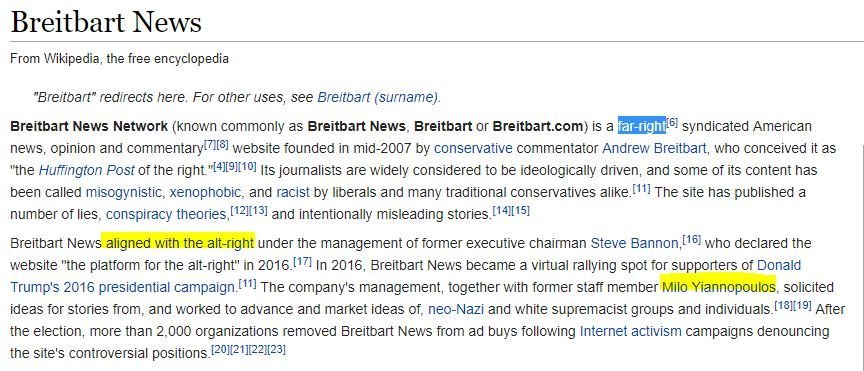Viewport: 864px width, 371px height.
Task: Open citation reference 17
Action: (302, 261)
